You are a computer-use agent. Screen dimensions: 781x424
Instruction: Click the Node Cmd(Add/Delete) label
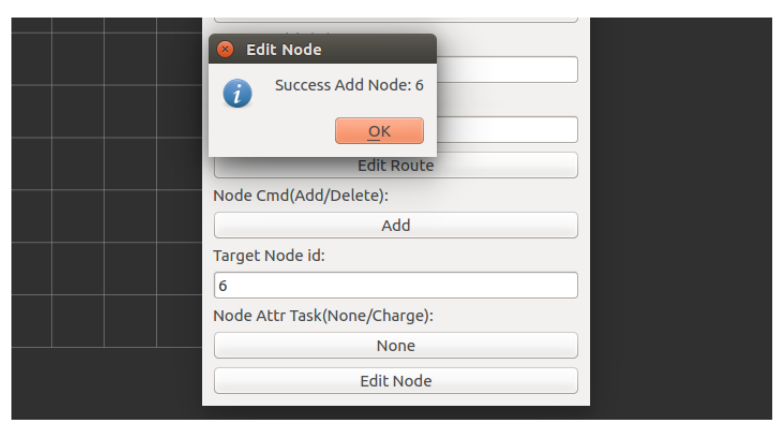click(x=300, y=196)
